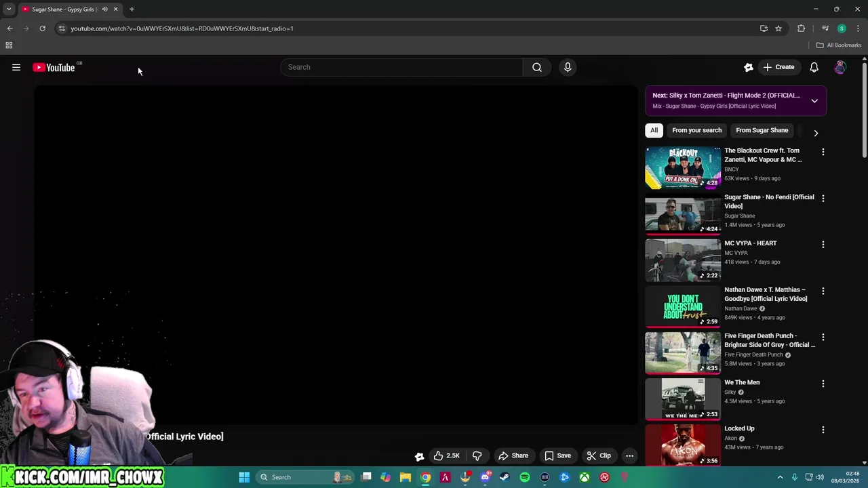Reload the page

42,28
